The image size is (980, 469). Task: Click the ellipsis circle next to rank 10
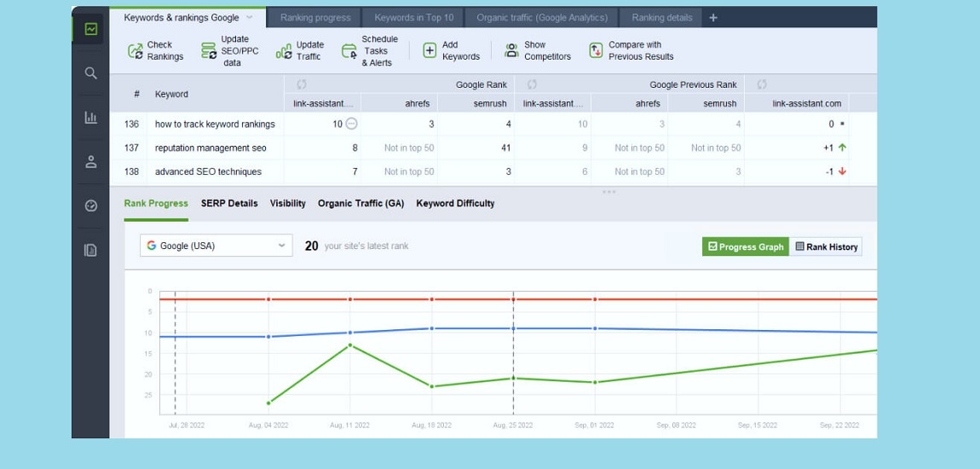[x=351, y=124]
